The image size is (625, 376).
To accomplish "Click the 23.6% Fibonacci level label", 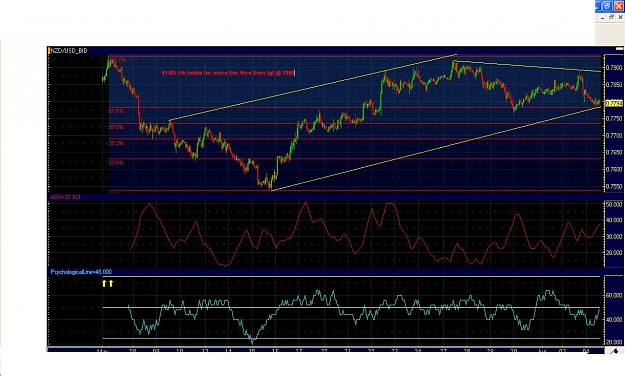I will 116,162.
